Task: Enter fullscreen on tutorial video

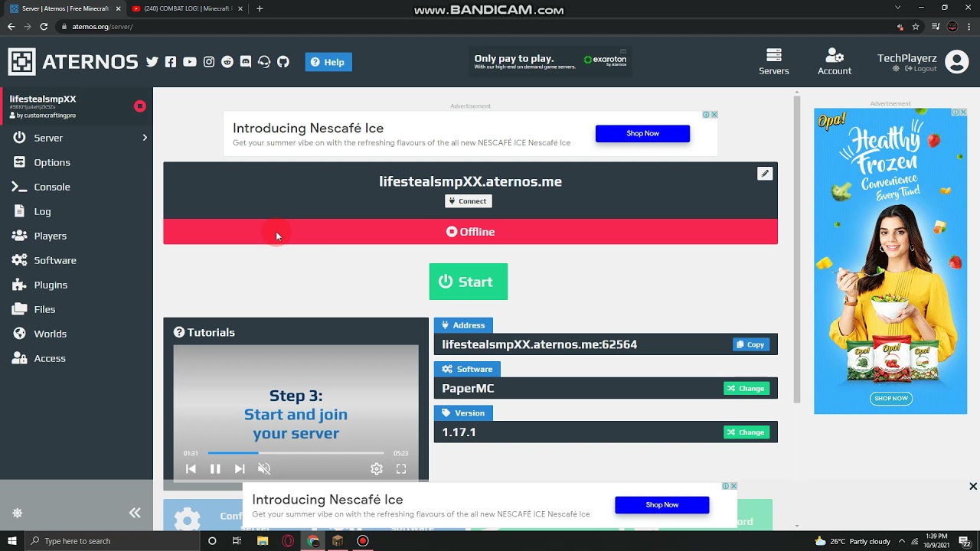Action: point(401,469)
